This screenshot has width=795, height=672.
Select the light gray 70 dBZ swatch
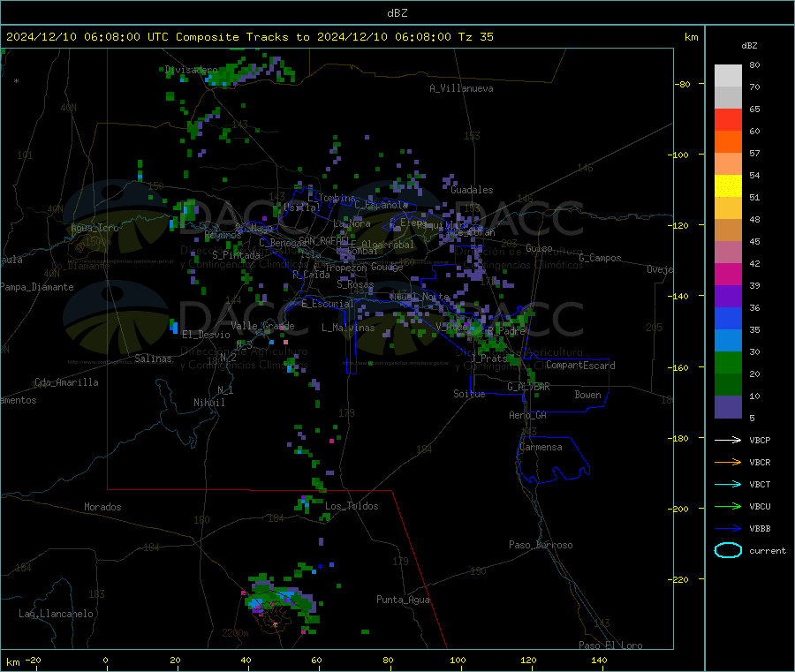pyautogui.click(x=728, y=76)
